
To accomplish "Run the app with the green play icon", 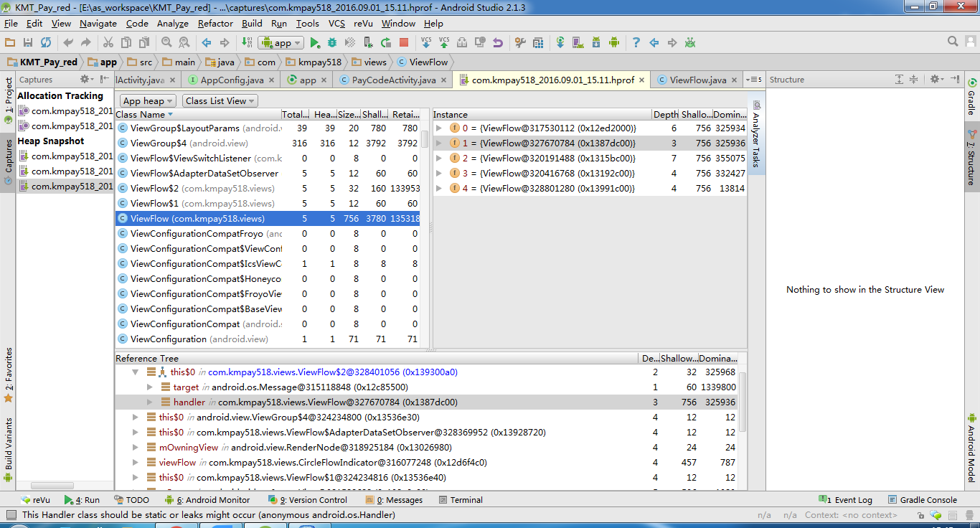I will click(x=315, y=43).
